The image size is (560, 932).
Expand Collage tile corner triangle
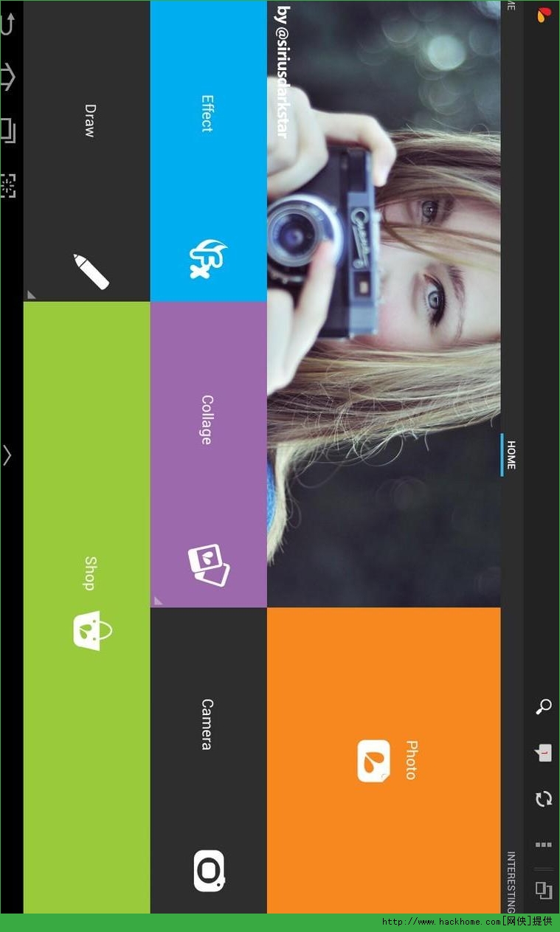coord(158,601)
